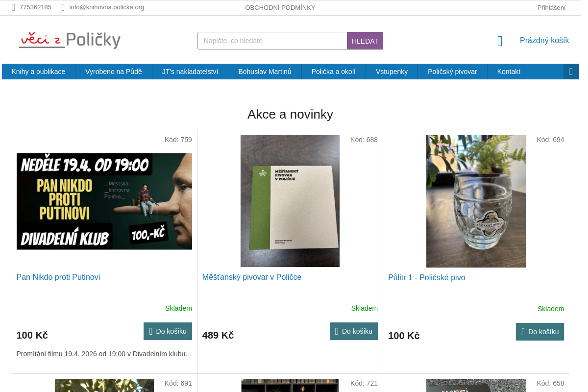Open the shopping cart icon
Viewport: 588px width, 392px height.
pyautogui.click(x=500, y=41)
